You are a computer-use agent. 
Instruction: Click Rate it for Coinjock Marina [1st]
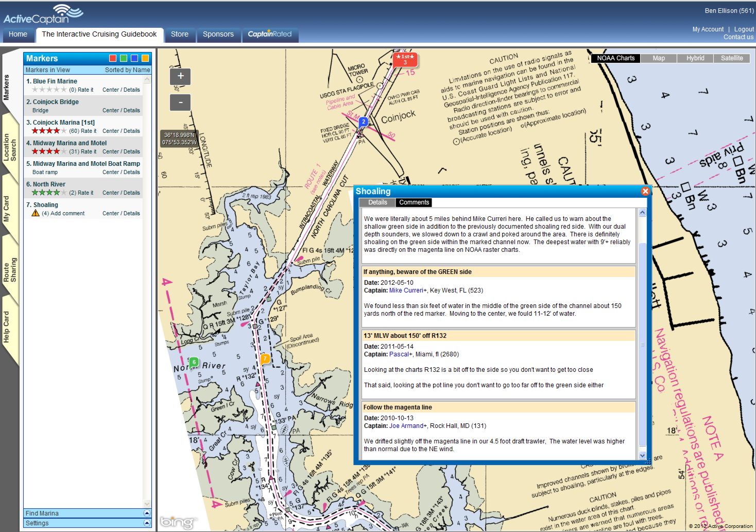pos(89,131)
